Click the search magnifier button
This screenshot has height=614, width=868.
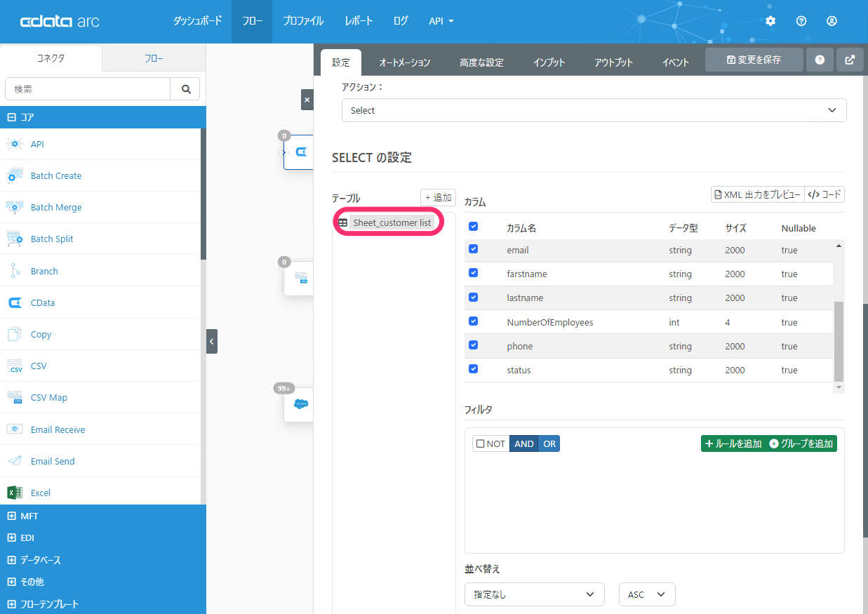pyautogui.click(x=185, y=89)
